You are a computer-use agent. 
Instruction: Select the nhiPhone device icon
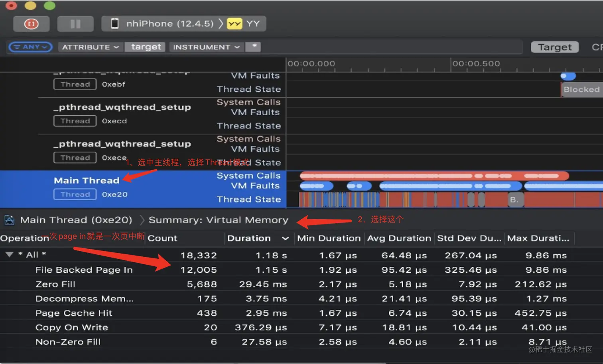[115, 24]
